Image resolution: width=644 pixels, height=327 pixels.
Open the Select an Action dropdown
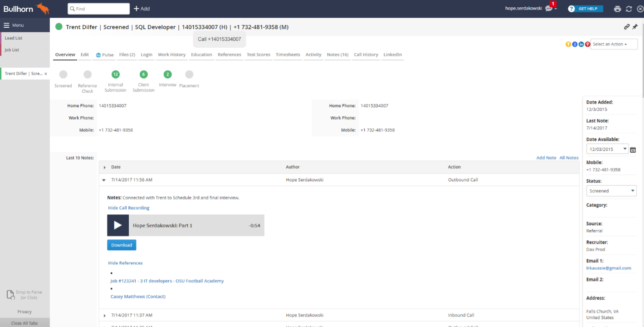point(614,44)
